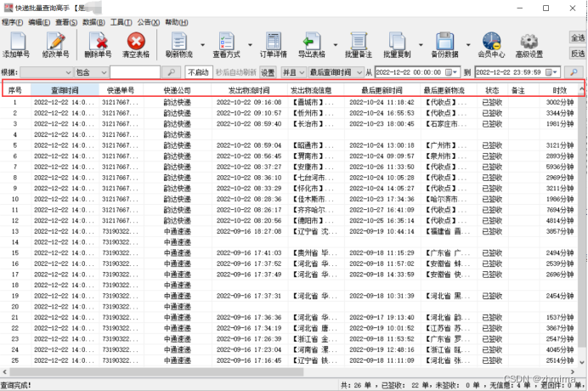Open the 会员中心 member center
The image size is (588, 391).
491,45
